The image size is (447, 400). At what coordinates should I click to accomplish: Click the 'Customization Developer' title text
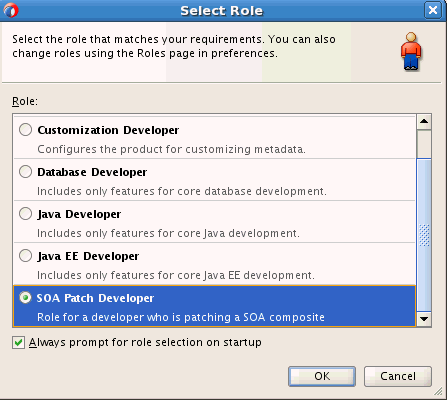[108, 130]
